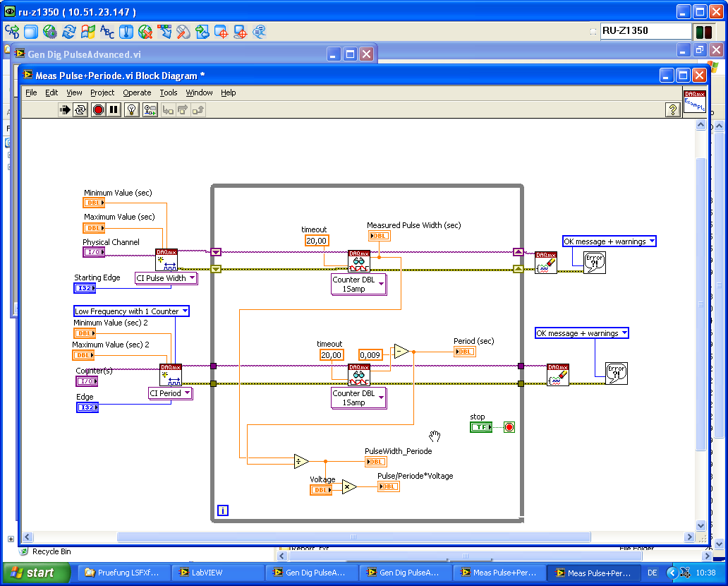Open the File menu
The width and height of the screenshot is (728, 586).
click(31, 92)
